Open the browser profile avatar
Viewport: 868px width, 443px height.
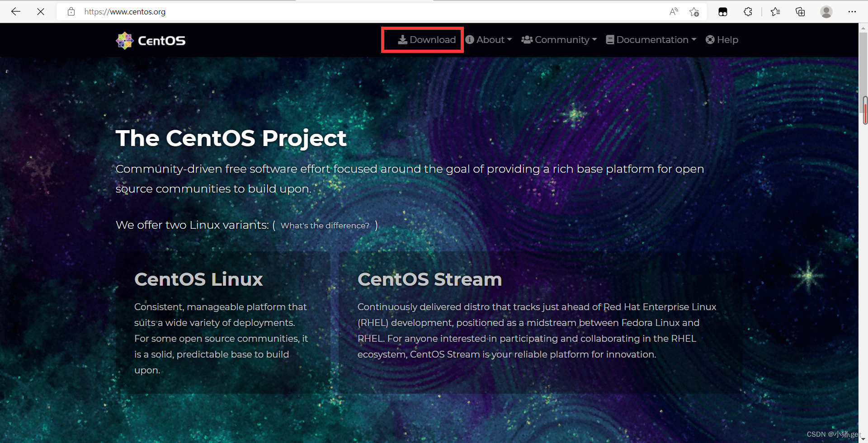click(x=826, y=12)
